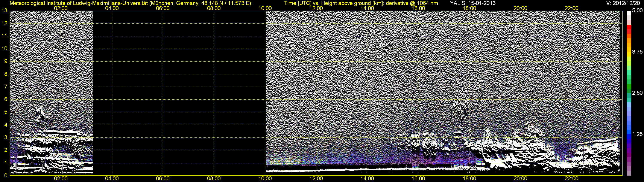Viewport: 644px width, 182px height.
Task: Click the 22:00 label on the top time axis
Action: pyautogui.click(x=571, y=8)
